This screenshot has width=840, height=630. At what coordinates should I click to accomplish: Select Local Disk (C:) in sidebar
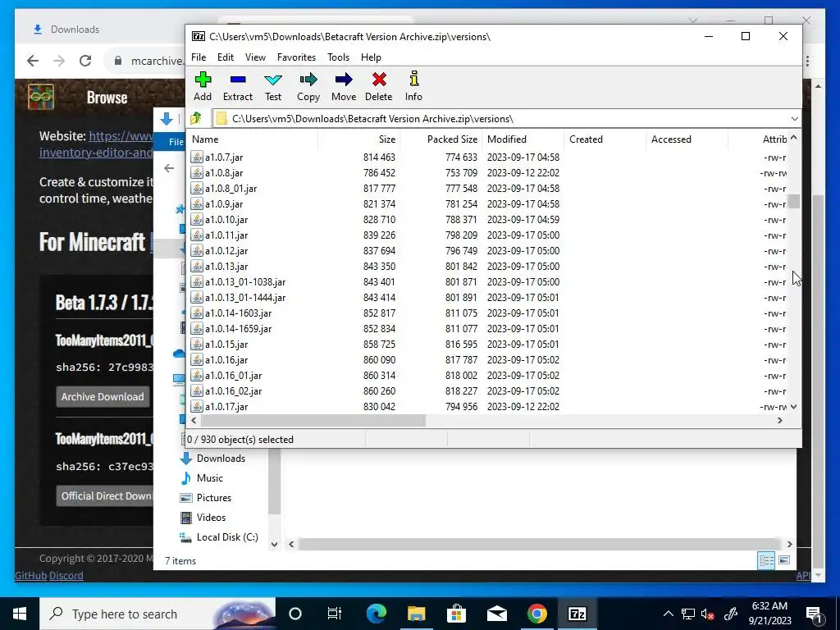(x=227, y=537)
